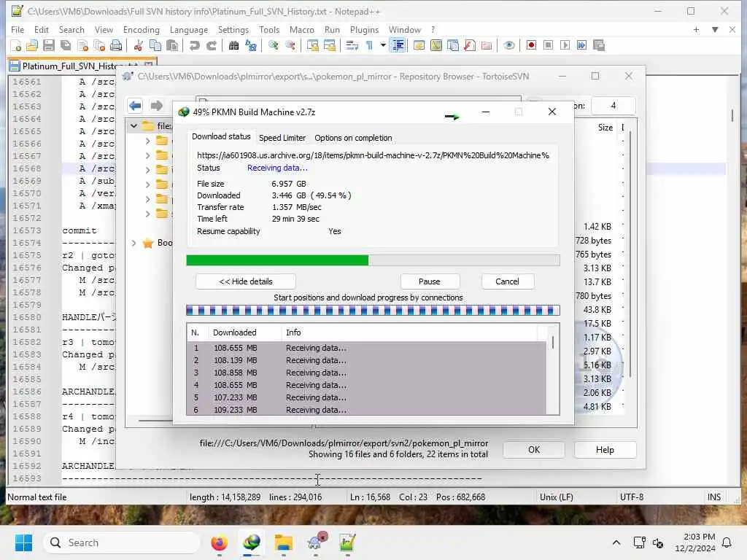747x560 pixels.
Task: Click the connections segment progress bar
Action: 373,311
